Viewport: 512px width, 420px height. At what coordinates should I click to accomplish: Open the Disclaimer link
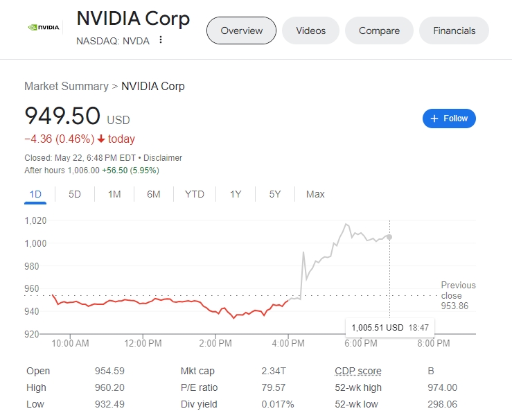pyautogui.click(x=163, y=158)
